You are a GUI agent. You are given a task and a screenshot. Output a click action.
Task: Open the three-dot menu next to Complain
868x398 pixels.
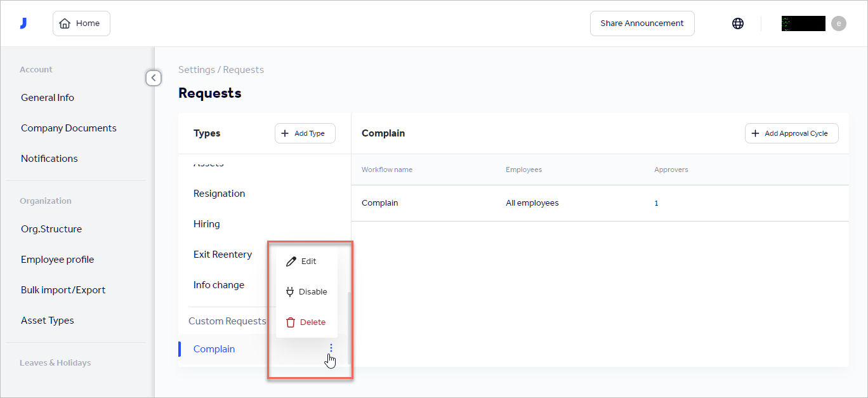point(331,348)
